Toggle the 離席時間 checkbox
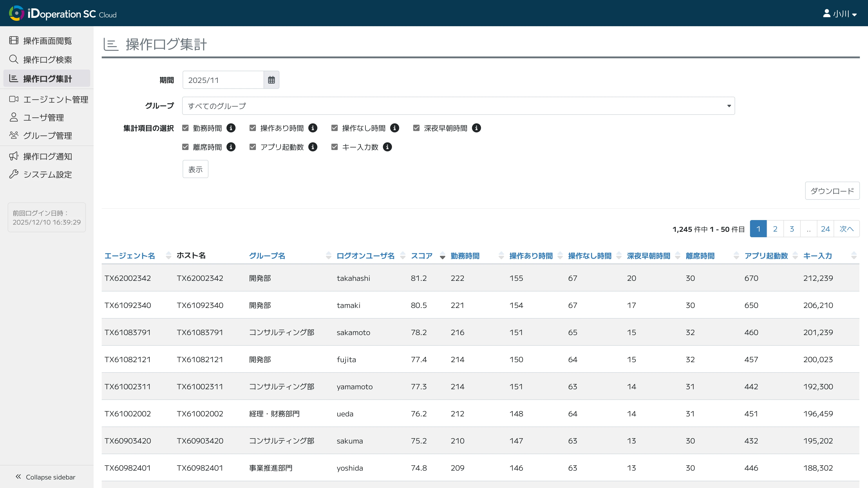The image size is (868, 488). coord(185,147)
